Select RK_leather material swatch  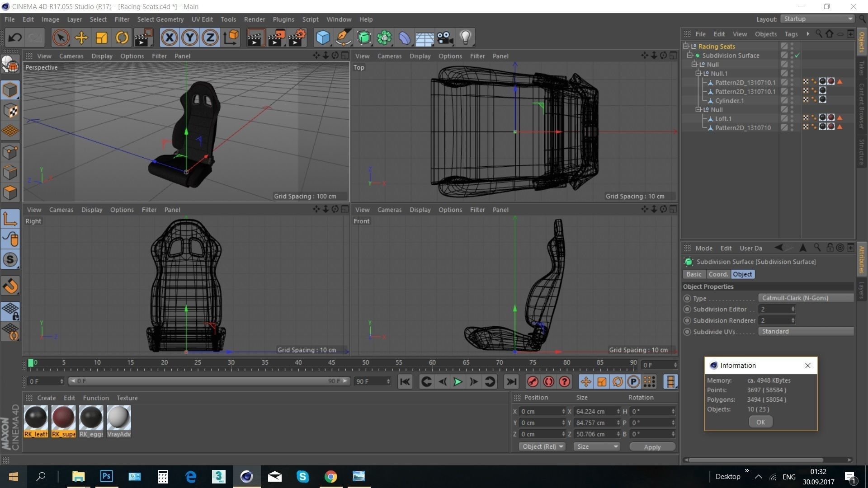(36, 421)
